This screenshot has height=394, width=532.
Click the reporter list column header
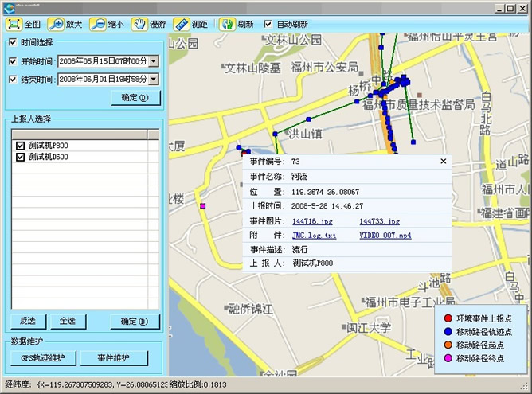(80, 135)
